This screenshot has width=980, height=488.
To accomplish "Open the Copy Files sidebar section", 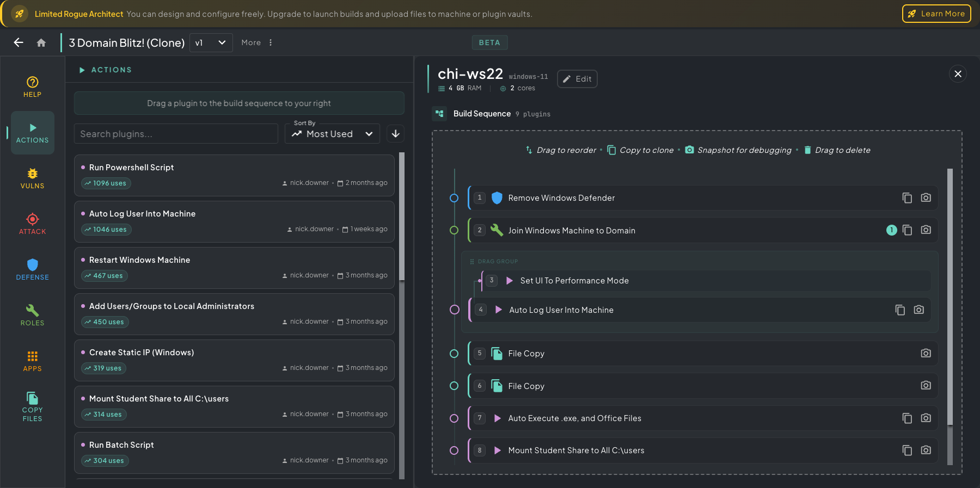I will tap(33, 407).
